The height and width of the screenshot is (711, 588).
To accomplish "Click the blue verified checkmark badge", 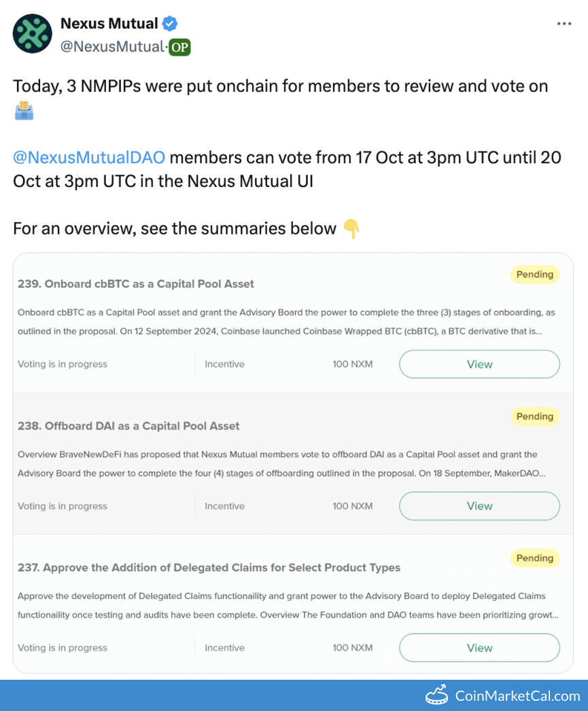I will tap(170, 24).
